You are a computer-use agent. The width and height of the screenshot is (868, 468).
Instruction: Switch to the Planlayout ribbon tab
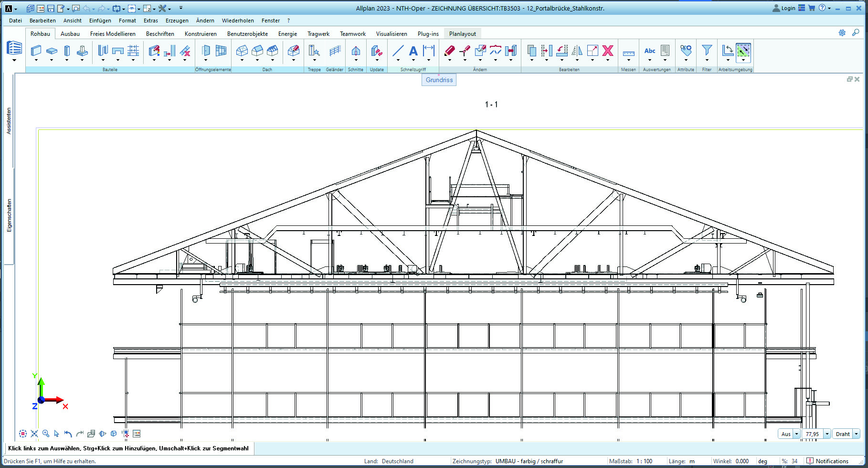coord(462,33)
